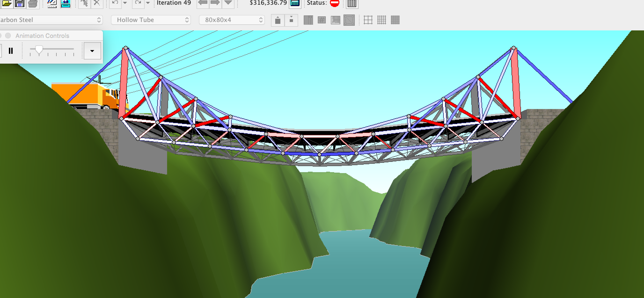The image size is (644, 298).
Task: Increase member size with up button
Action: tap(278, 20)
